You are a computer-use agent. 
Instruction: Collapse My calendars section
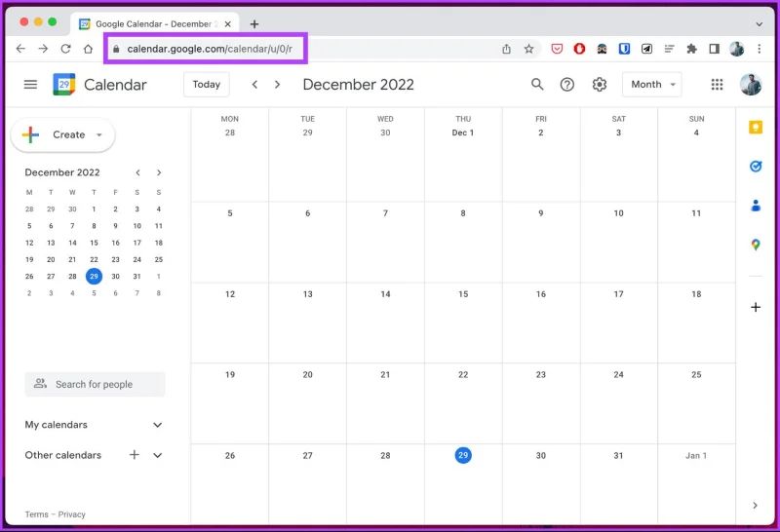click(157, 425)
